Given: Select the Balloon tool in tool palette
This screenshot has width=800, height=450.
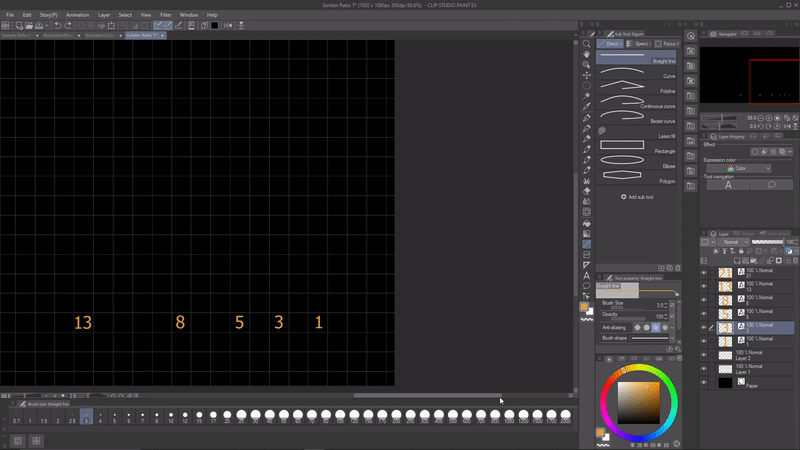Looking at the screenshot, I should point(587,286).
